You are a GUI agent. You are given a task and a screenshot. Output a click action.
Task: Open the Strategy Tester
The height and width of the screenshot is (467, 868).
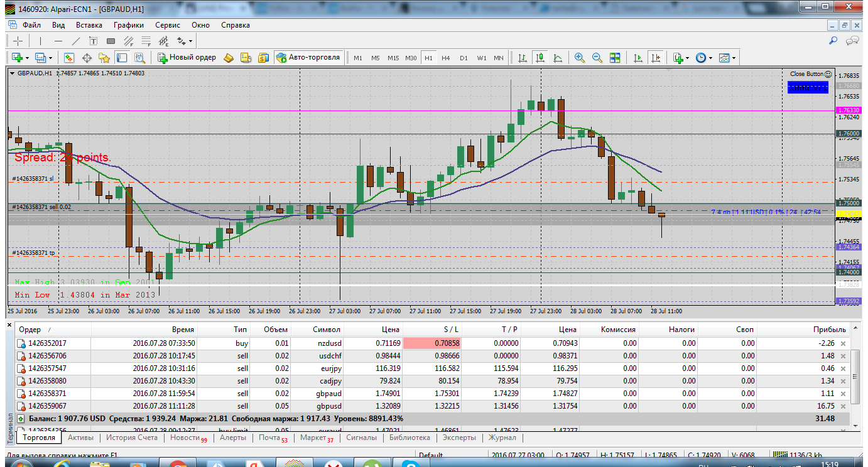[139, 58]
